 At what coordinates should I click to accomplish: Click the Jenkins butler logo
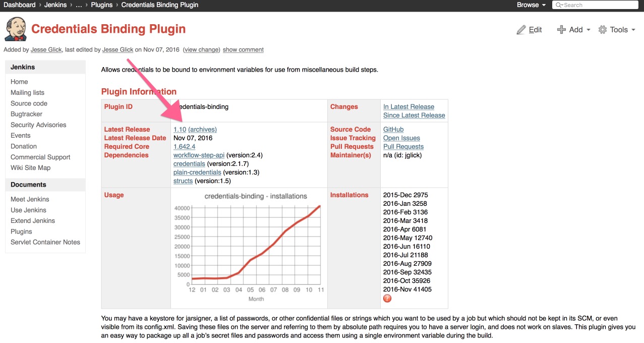click(16, 29)
